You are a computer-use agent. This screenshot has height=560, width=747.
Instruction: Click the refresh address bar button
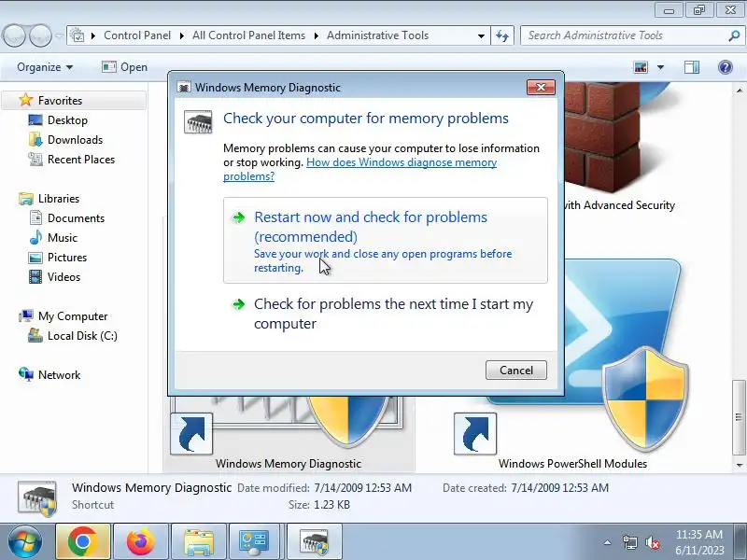click(x=502, y=35)
